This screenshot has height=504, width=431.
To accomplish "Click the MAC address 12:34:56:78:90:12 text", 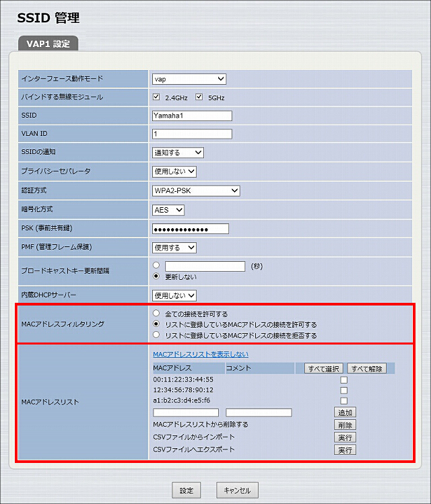I will pos(183,390).
